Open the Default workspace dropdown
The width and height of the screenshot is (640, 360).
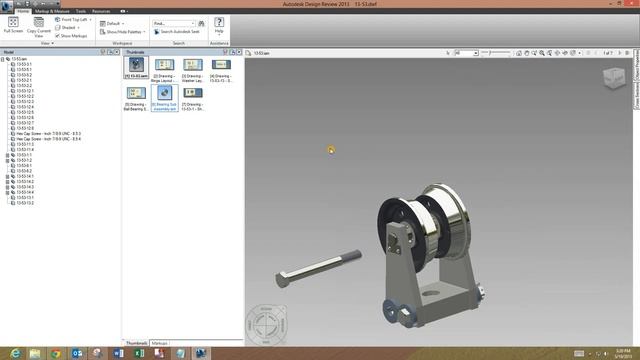click(x=112, y=23)
